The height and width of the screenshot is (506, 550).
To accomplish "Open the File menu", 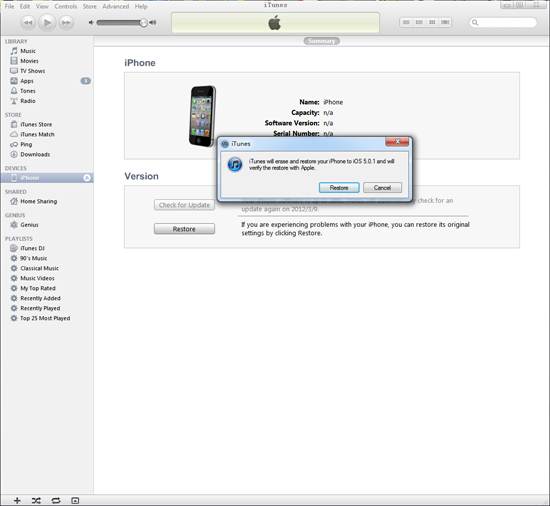I will [9, 6].
